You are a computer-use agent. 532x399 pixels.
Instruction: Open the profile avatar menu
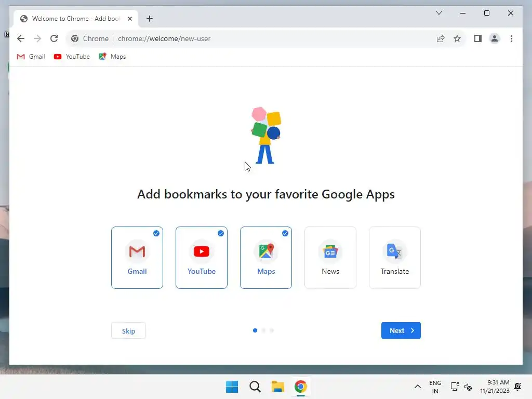[x=495, y=38]
